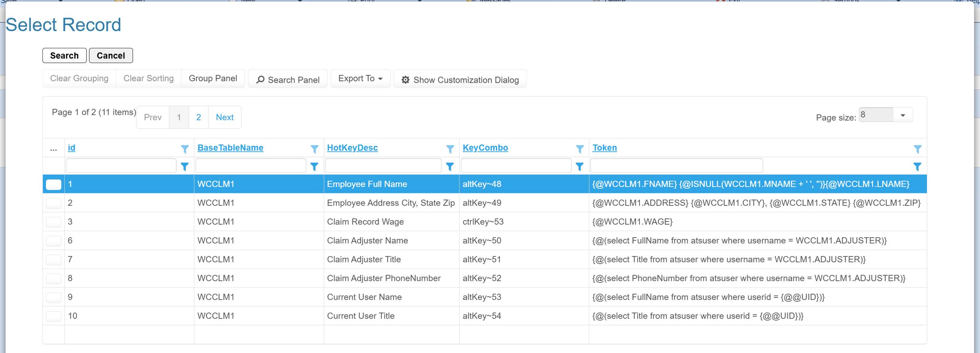Click the Cancel button
The width and height of the screenshot is (980, 353).
(x=111, y=56)
